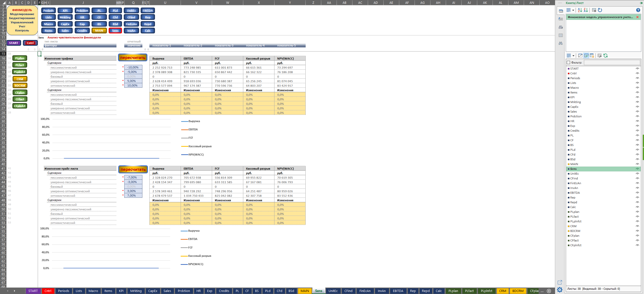Enable the Фильтр checkbox
The width and height of the screenshot is (644, 294).
[x=568, y=62]
